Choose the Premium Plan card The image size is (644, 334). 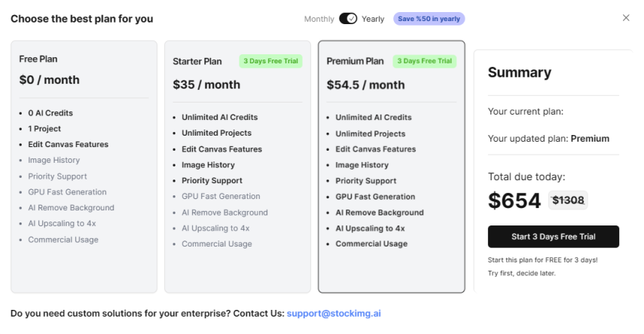(x=391, y=166)
